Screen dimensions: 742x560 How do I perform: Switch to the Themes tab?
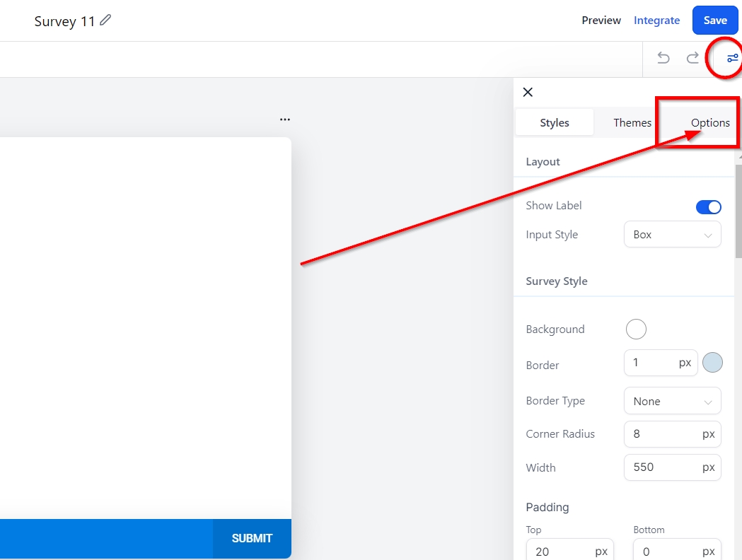632,122
